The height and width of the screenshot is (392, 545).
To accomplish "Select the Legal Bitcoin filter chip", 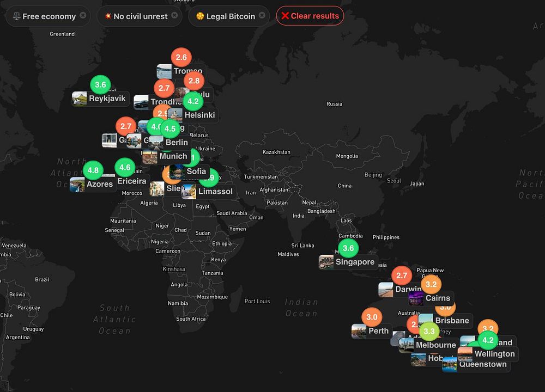I will coord(229,16).
